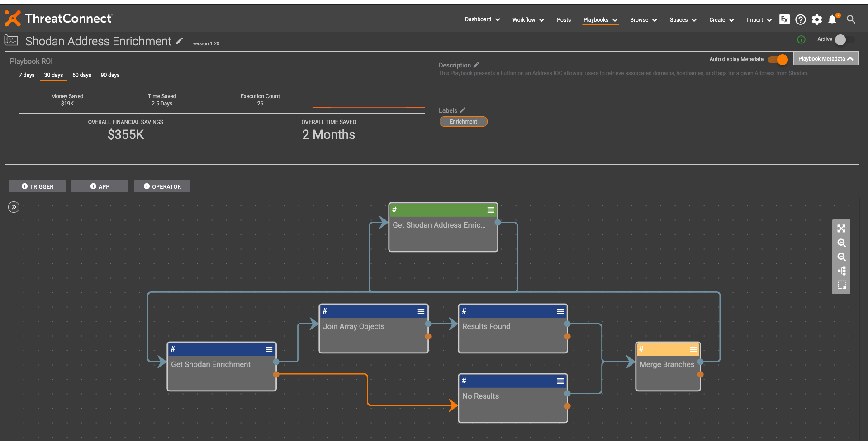Open menu of Get Shodan Address Enric... node
Image resolution: width=868 pixels, height=448 pixels.
coord(490,210)
